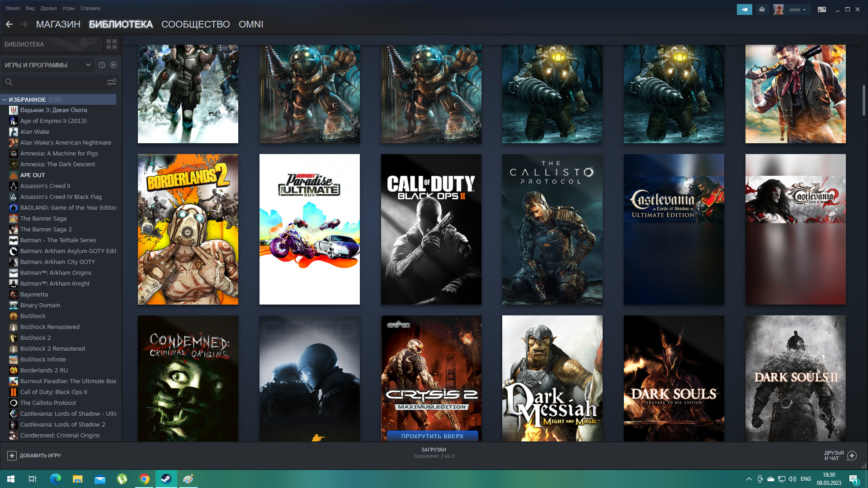Viewport: 868px width, 488px height.
Task: Open the Big Picture mode icon
Action: tap(821, 9)
